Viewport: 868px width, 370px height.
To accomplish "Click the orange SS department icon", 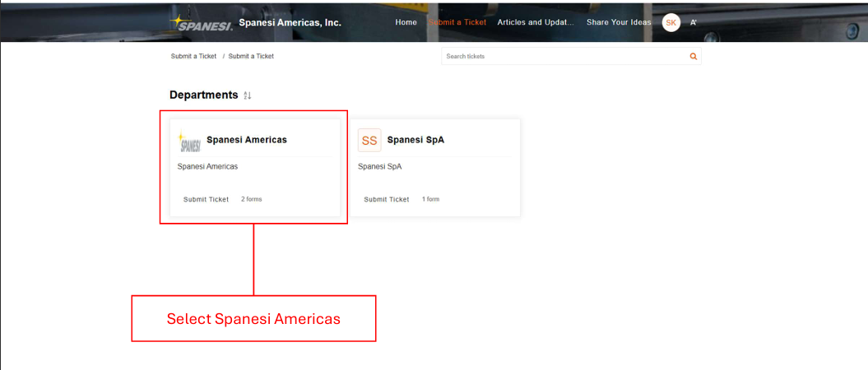I will (x=369, y=141).
